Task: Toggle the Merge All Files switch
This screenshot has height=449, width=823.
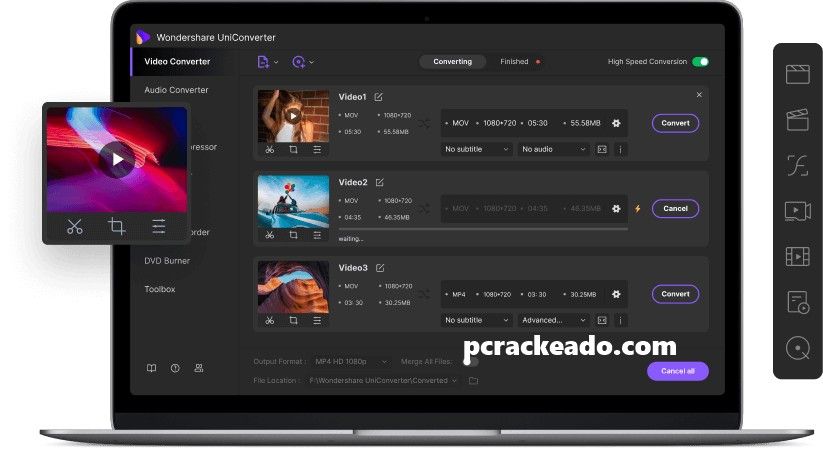Action: click(x=468, y=361)
